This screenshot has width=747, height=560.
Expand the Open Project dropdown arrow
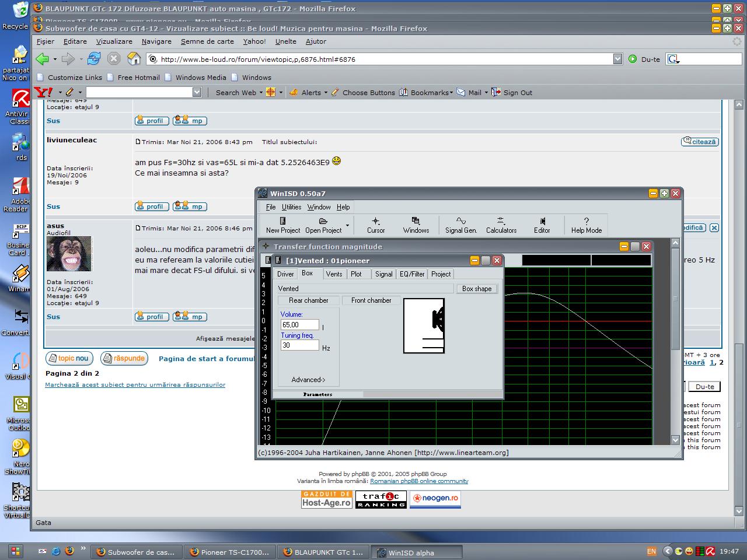click(347, 225)
